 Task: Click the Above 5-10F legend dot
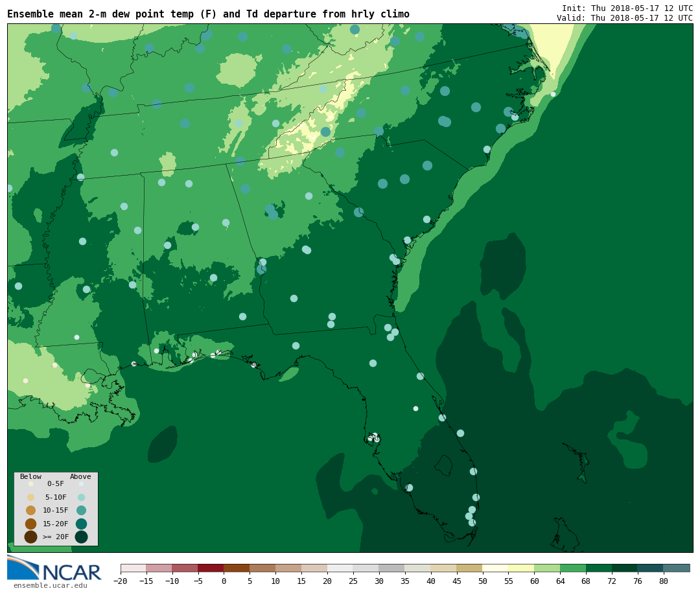coord(81,497)
